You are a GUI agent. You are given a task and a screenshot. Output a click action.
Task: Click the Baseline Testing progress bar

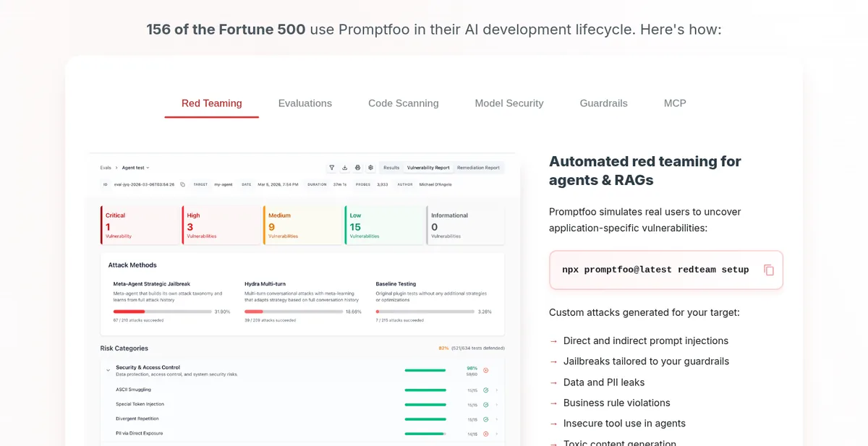point(425,312)
